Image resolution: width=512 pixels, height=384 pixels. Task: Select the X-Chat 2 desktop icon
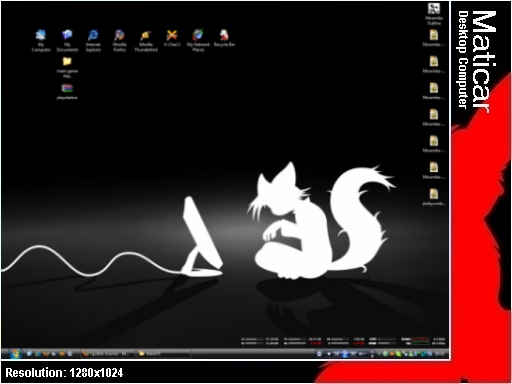(x=172, y=38)
